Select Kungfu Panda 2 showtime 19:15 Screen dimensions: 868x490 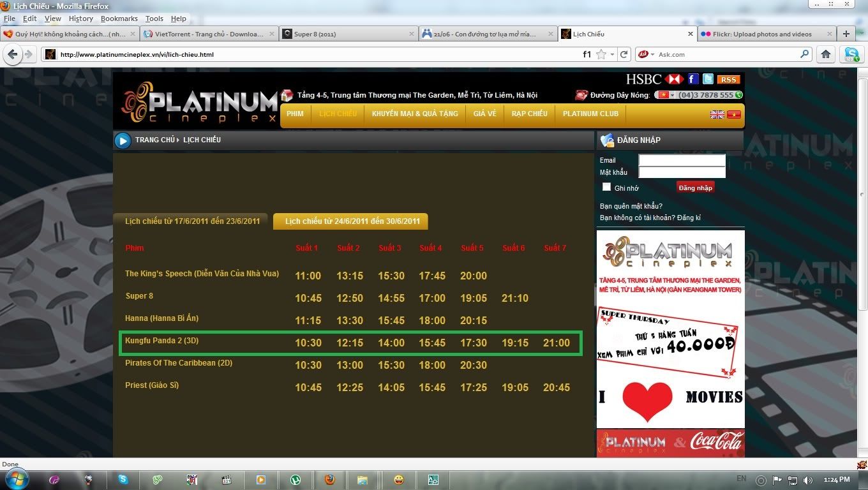tap(514, 343)
